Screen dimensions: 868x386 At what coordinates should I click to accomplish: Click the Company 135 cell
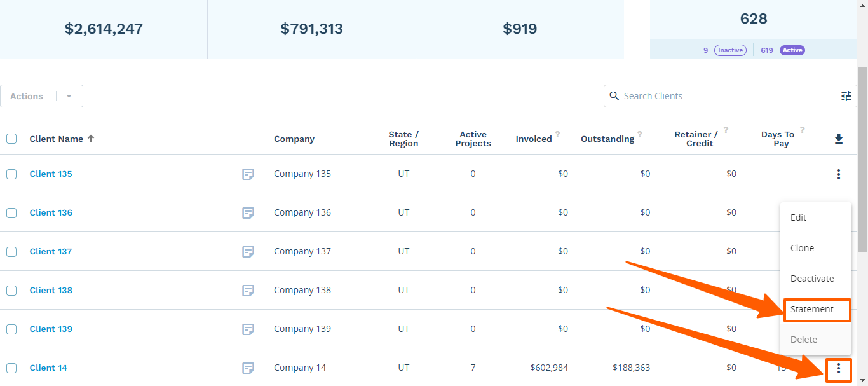coord(302,174)
